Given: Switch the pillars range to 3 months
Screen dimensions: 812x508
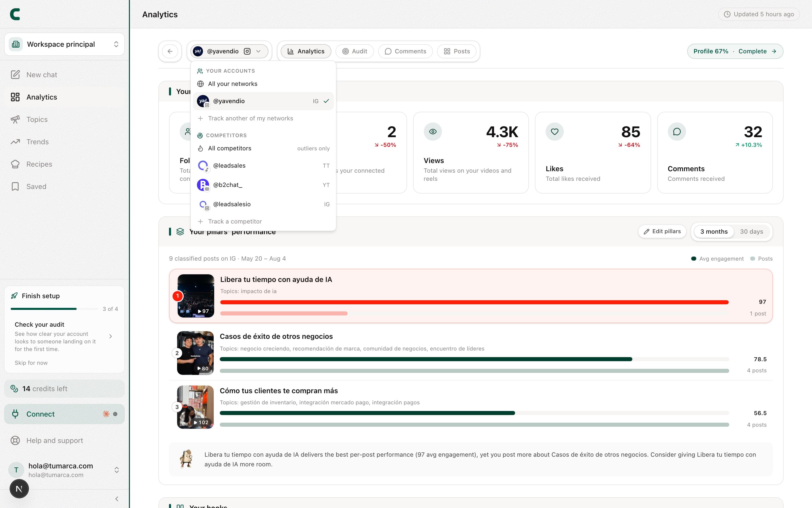Looking at the screenshot, I should tap(714, 231).
